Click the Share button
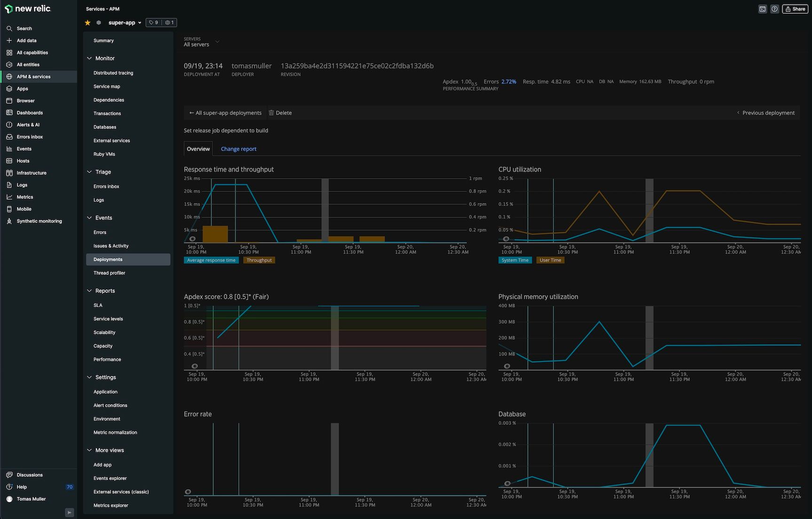This screenshot has height=519, width=812. [795, 9]
